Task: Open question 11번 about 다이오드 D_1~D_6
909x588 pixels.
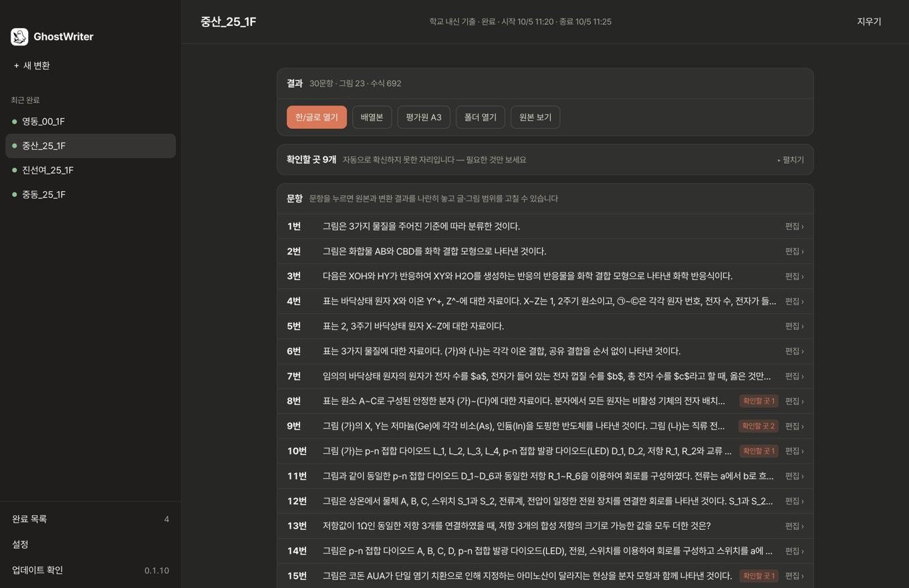Action: pyautogui.click(x=545, y=476)
